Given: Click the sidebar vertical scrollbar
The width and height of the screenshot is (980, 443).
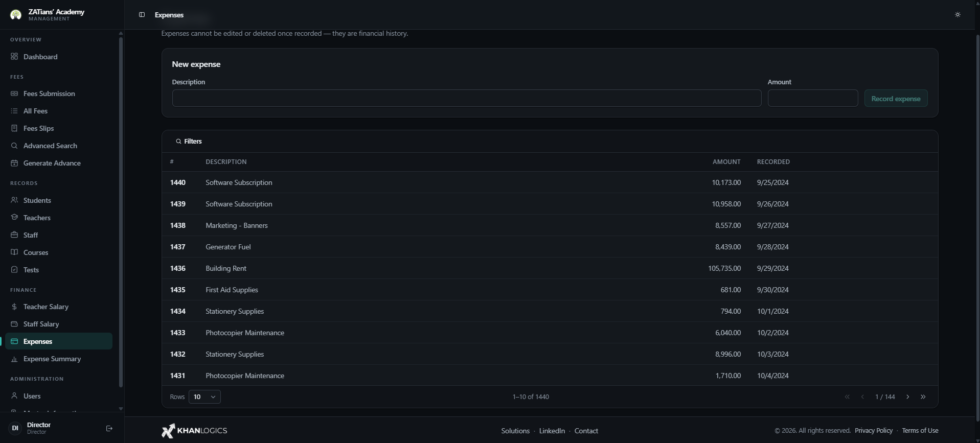Looking at the screenshot, I should 121,212.
